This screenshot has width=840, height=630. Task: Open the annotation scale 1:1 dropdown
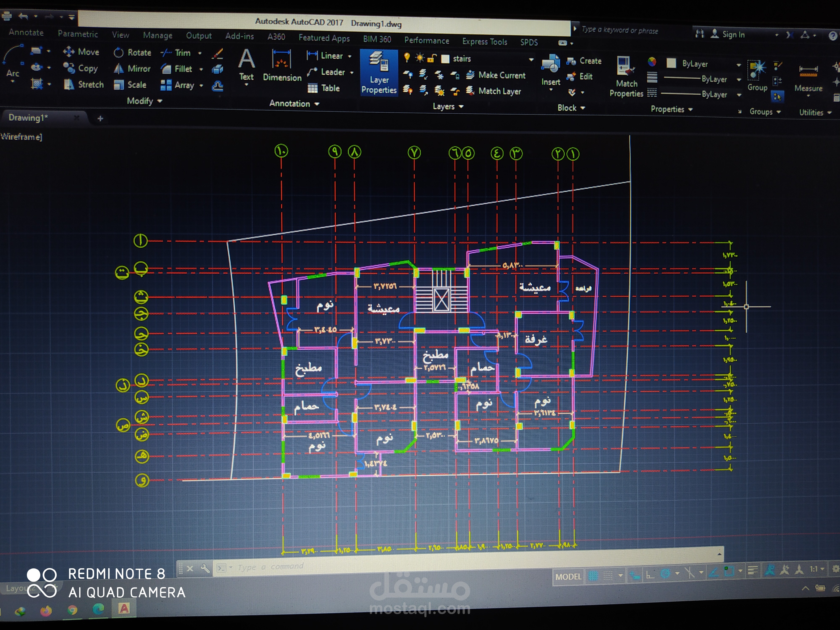pyautogui.click(x=817, y=569)
